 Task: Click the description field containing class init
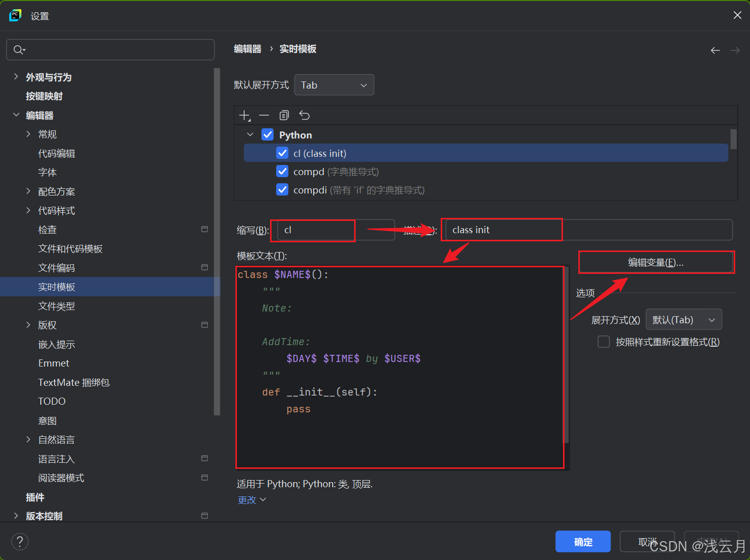click(589, 230)
